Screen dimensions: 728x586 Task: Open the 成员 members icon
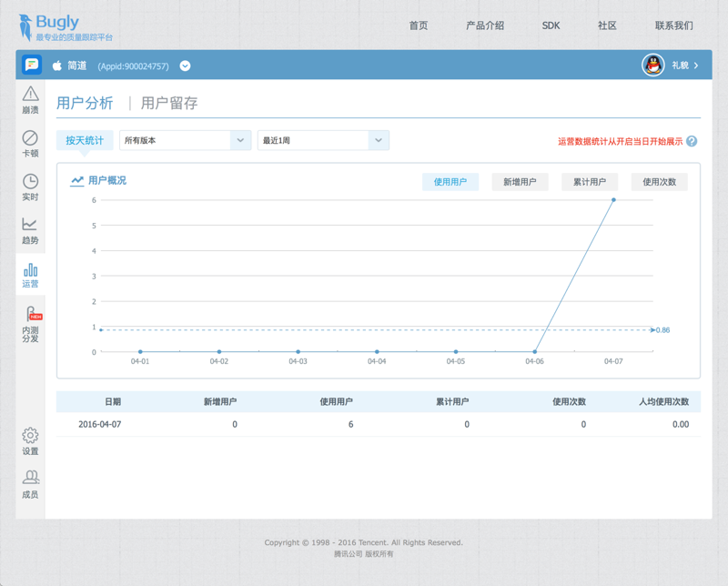(x=30, y=478)
